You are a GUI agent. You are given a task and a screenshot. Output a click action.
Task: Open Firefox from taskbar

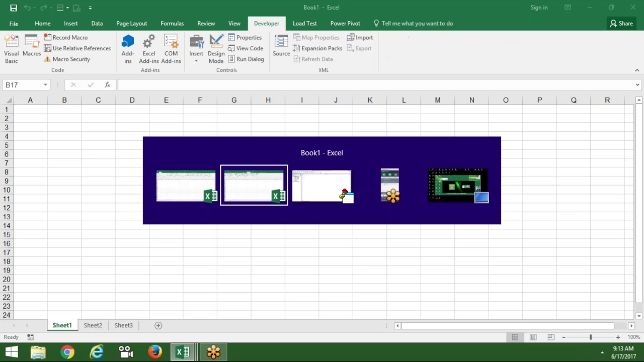coord(155,352)
